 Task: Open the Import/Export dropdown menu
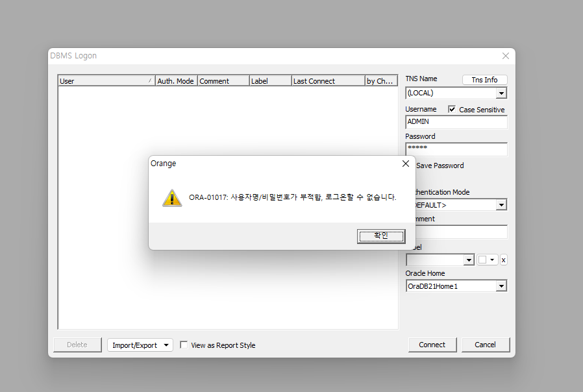pos(140,345)
